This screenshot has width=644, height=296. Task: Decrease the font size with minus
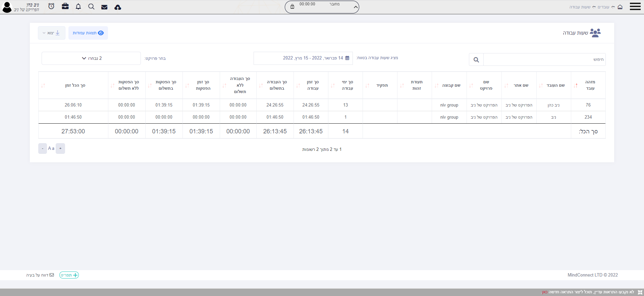(43, 149)
